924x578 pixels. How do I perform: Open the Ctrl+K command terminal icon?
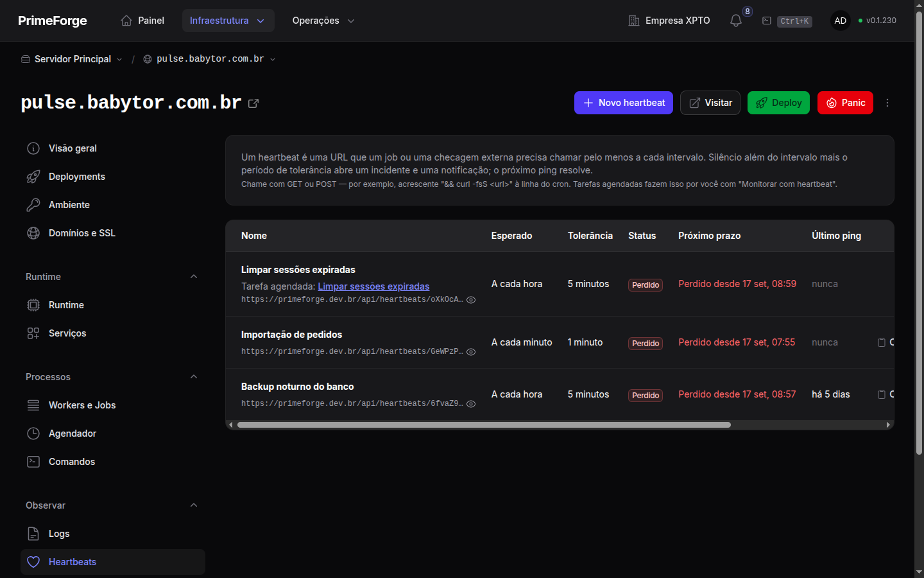(767, 21)
